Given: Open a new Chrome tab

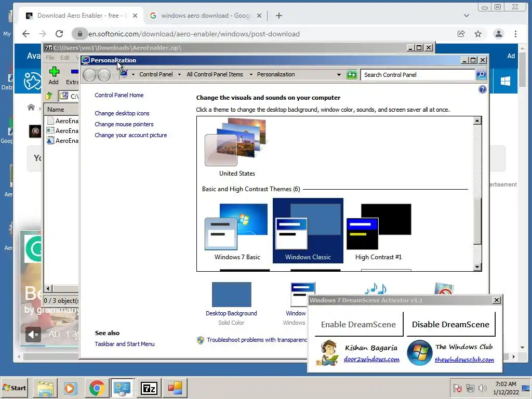Looking at the screenshot, I should click(278, 16).
